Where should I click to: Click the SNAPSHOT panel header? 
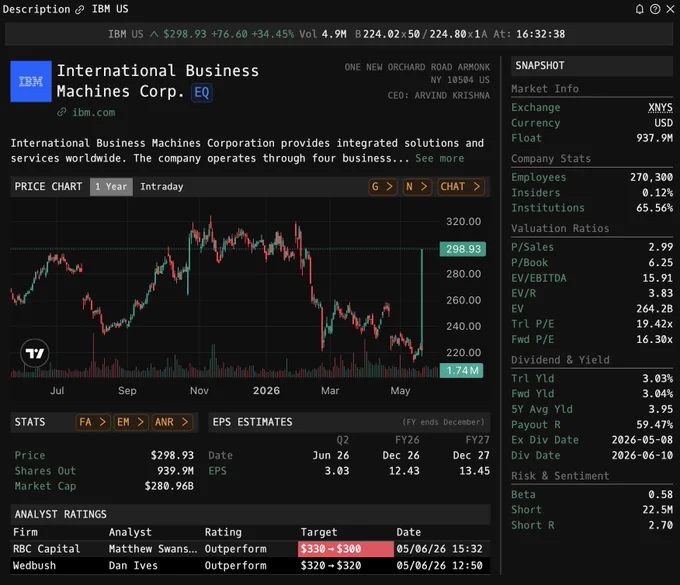(x=592, y=66)
